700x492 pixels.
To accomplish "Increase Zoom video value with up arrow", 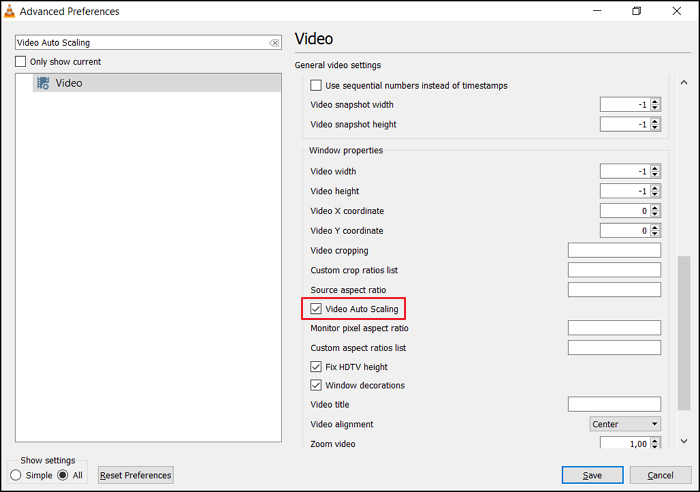I will point(655,440).
